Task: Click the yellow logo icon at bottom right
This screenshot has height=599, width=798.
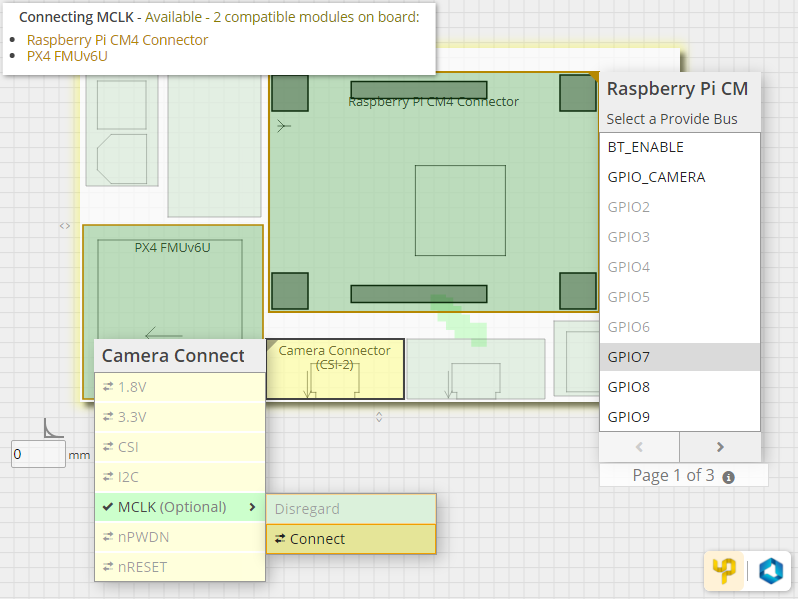Action: coord(723,570)
